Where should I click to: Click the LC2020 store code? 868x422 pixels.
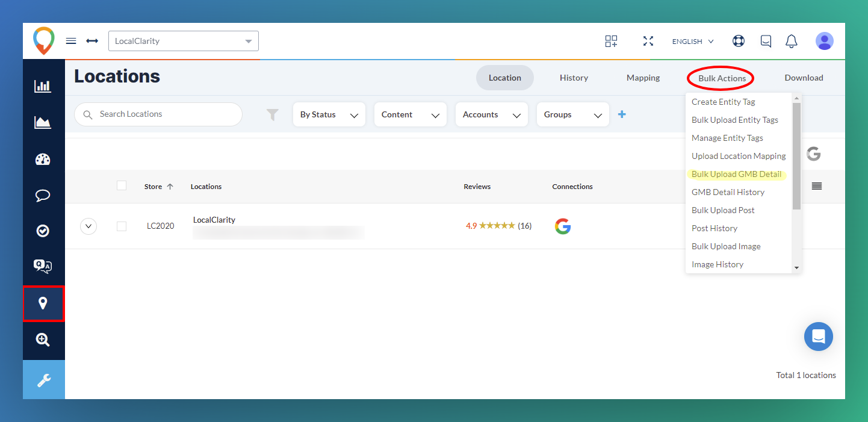pos(161,226)
